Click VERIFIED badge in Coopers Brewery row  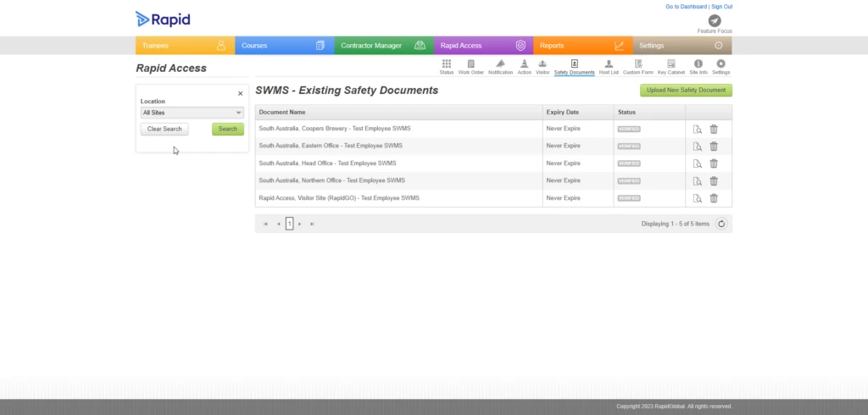629,129
